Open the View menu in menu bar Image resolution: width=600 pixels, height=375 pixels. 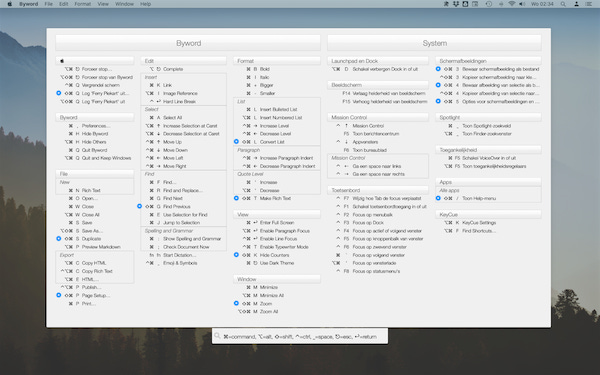click(x=103, y=4)
